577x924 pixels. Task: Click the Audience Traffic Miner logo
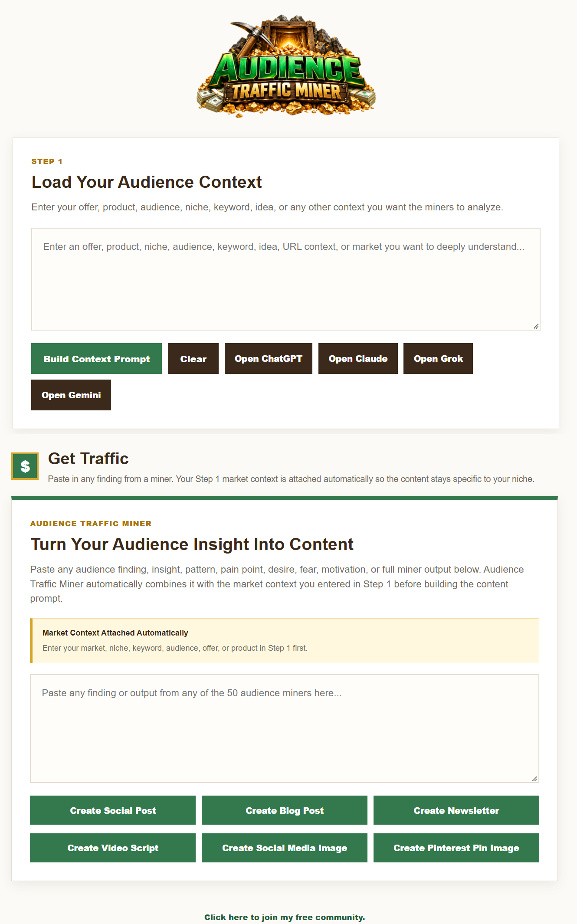[x=286, y=66]
